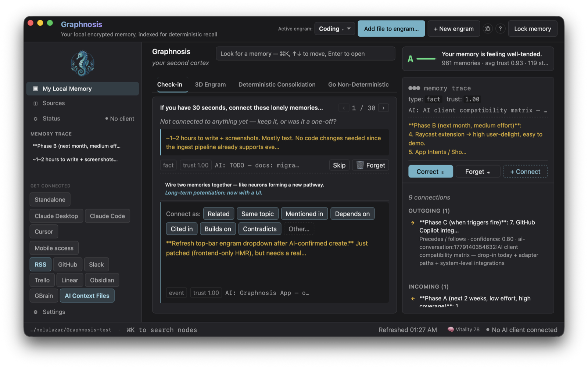Select the RSS connector

pos(40,264)
